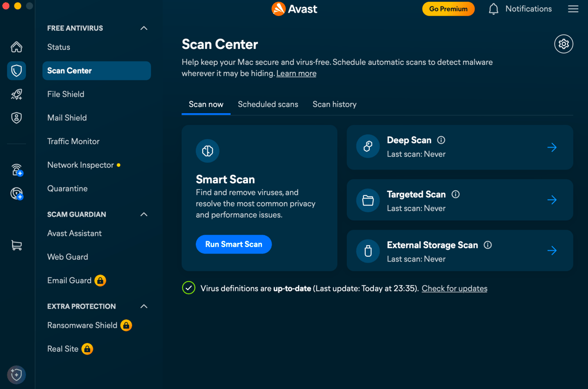Click the External Storage Scan title
This screenshot has height=389, width=588.
(432, 245)
